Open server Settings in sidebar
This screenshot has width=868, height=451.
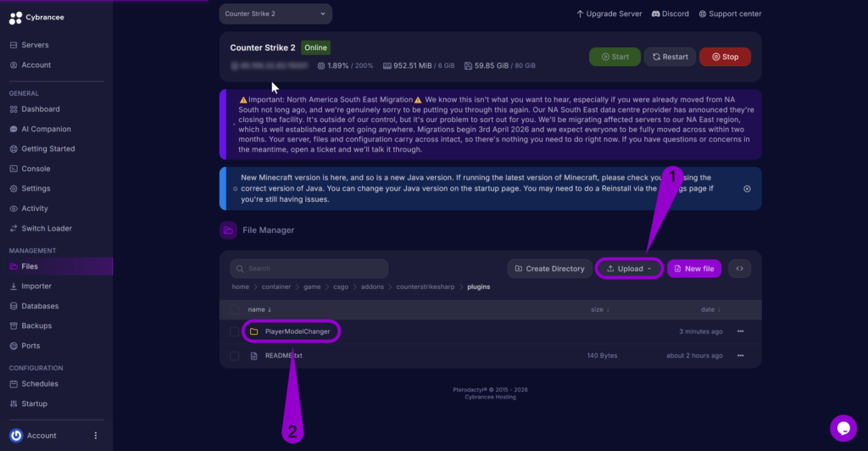(x=36, y=189)
